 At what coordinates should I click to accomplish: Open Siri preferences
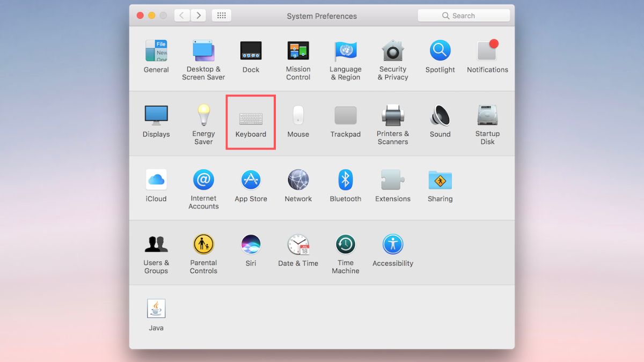click(251, 250)
